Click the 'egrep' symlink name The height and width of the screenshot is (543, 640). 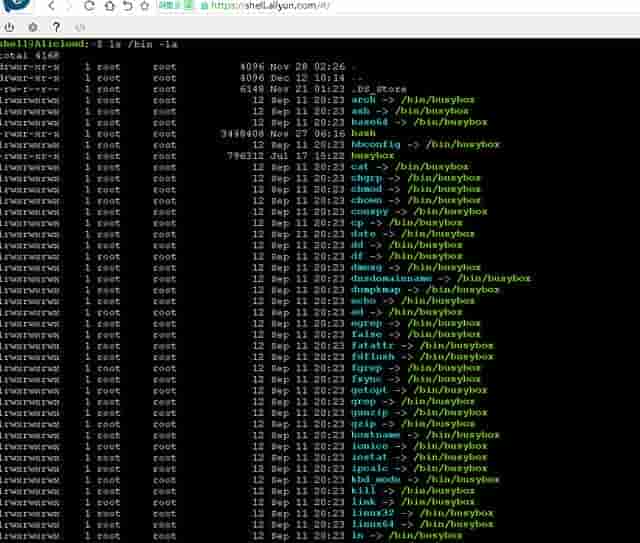pyautogui.click(x=367, y=323)
